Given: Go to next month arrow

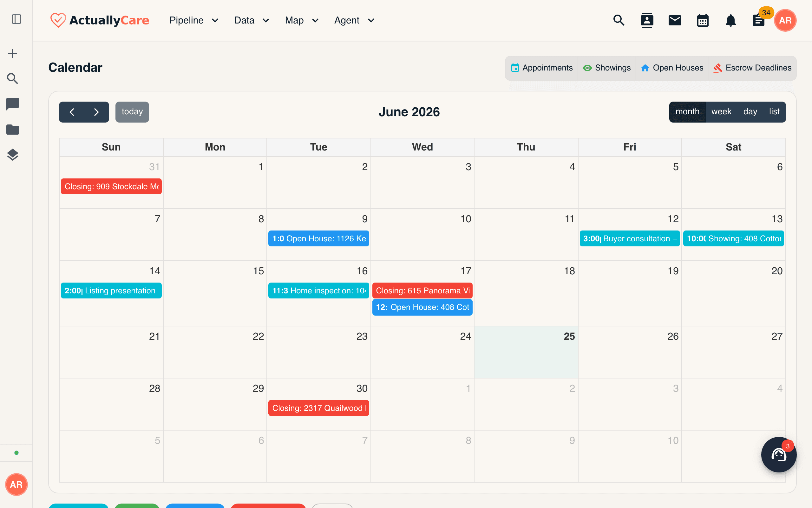Looking at the screenshot, I should [x=96, y=112].
